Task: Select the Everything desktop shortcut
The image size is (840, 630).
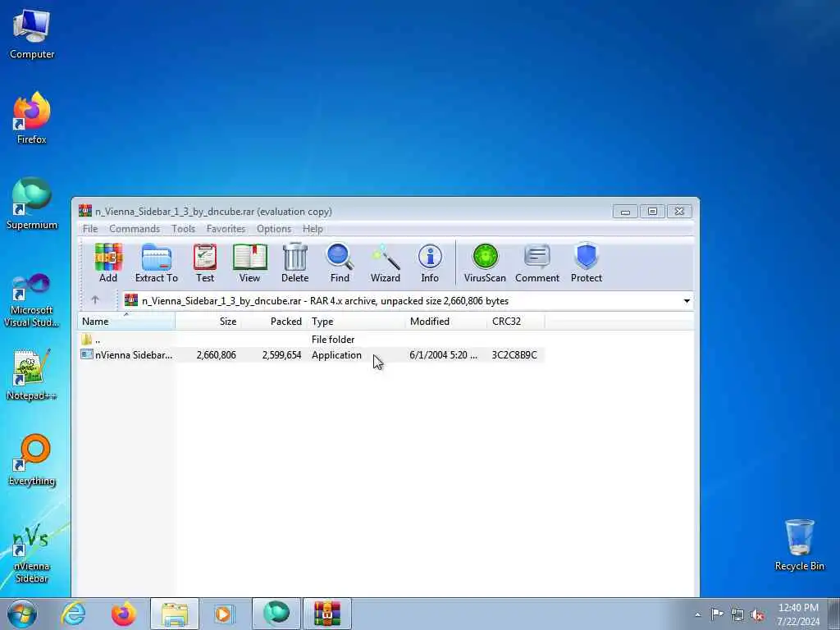Action: pos(32,459)
